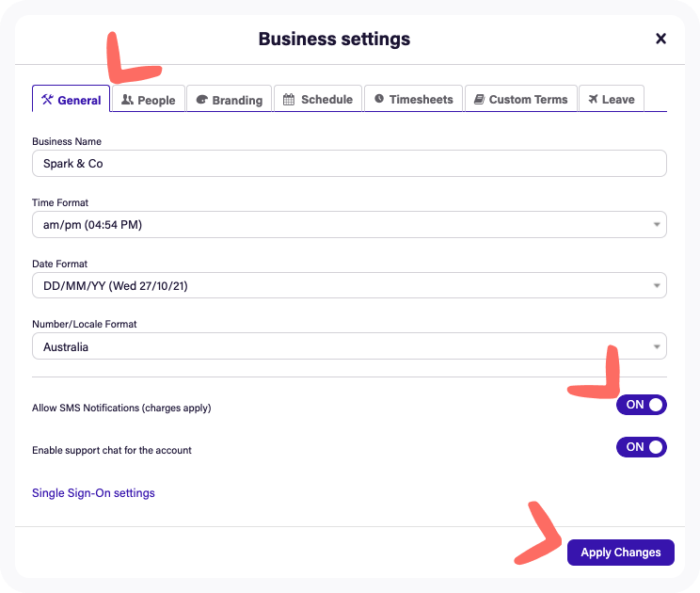700x593 pixels.
Task: Open the Time Format dropdown
Action: click(349, 225)
